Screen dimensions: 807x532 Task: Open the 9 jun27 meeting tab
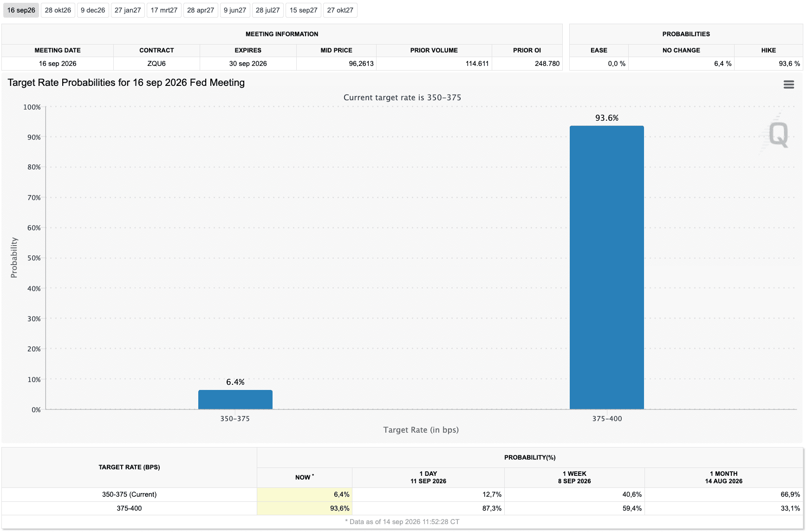coord(235,10)
